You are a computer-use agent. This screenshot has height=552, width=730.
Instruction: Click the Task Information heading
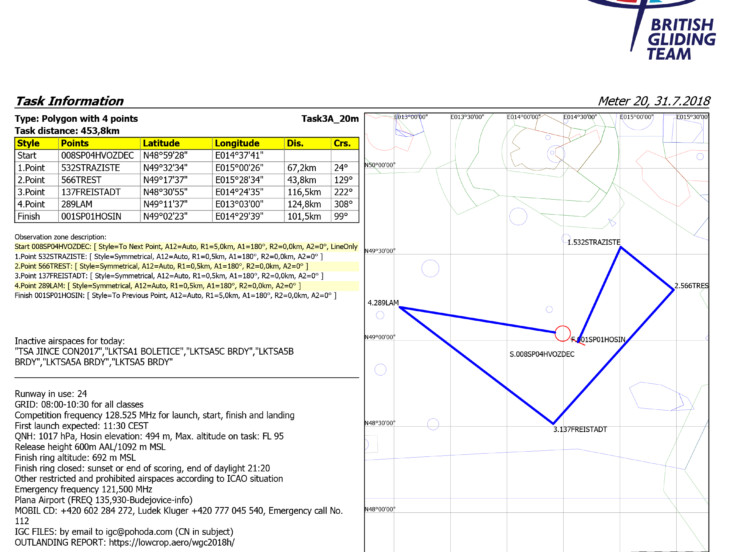click(70, 101)
